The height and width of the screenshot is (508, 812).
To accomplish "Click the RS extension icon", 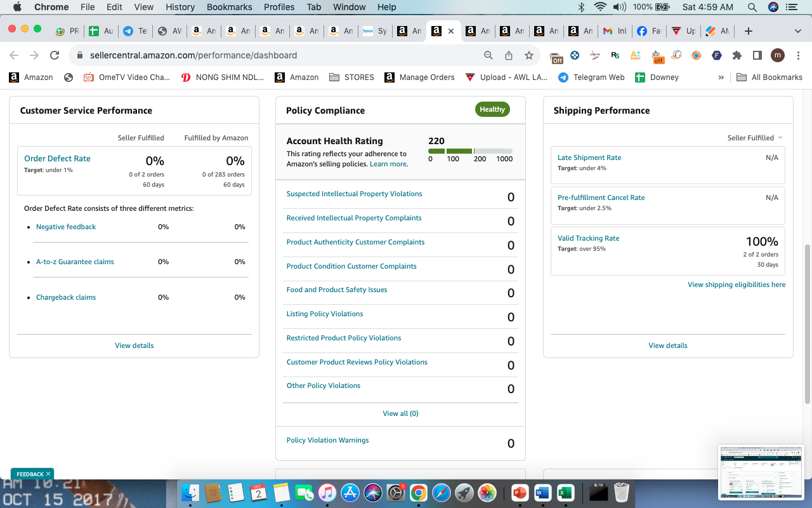I will tap(615, 55).
